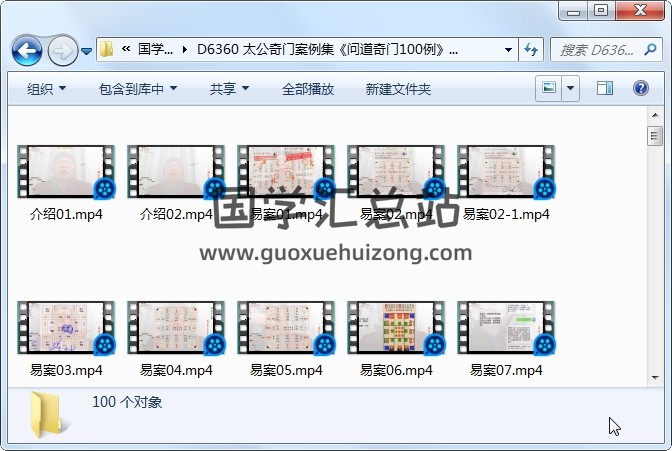Change view with the view icon button
This screenshot has width=672, height=451.
pyautogui.click(x=549, y=88)
